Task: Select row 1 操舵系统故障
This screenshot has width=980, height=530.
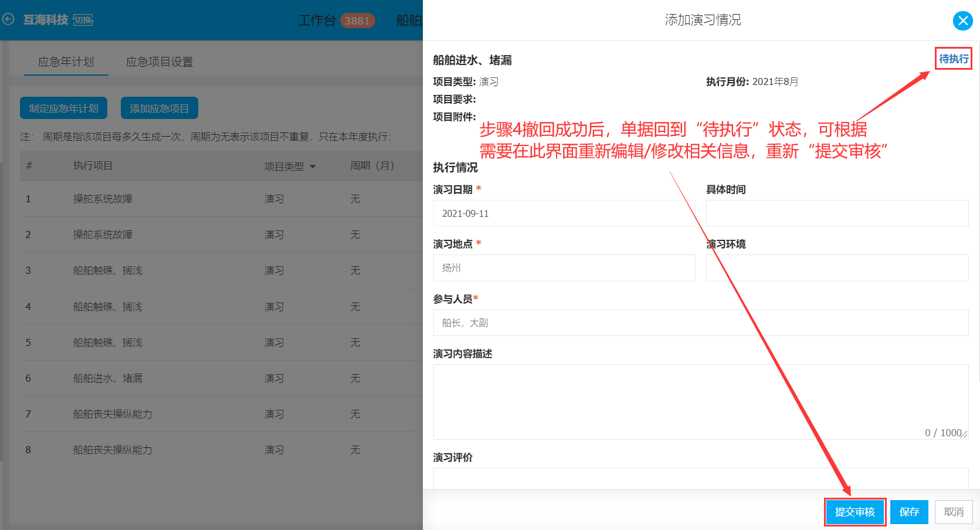Action: (x=221, y=199)
